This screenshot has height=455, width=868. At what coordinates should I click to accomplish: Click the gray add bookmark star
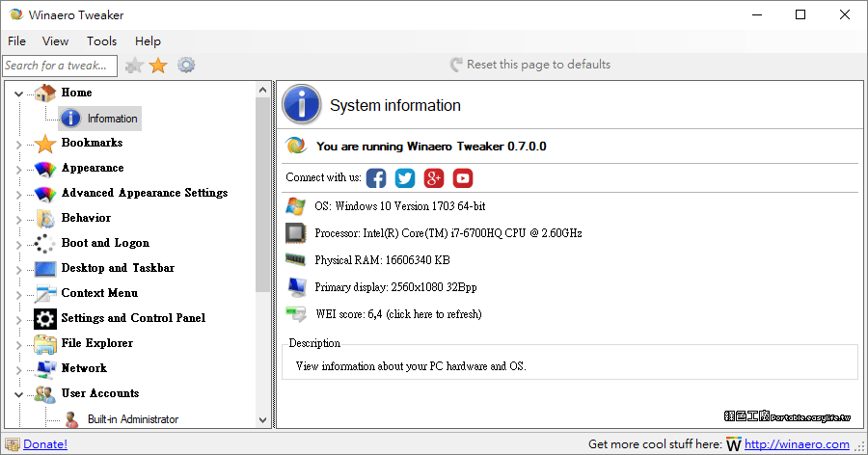(134, 66)
